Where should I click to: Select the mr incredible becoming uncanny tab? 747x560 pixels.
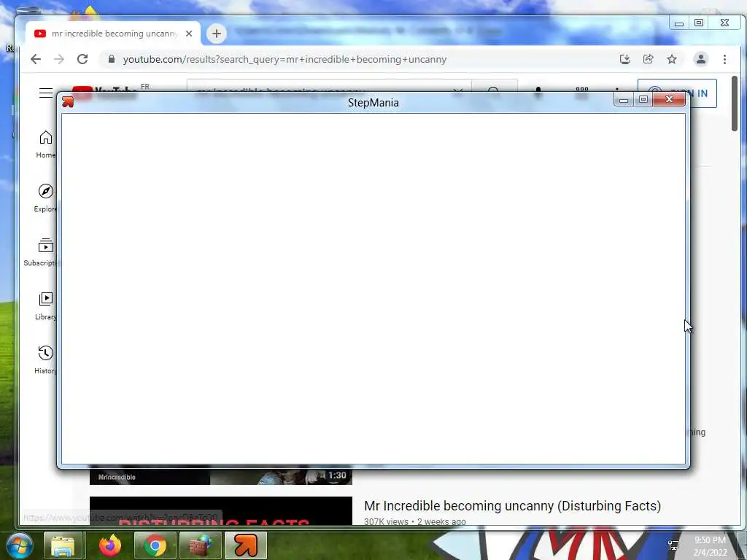click(x=113, y=34)
